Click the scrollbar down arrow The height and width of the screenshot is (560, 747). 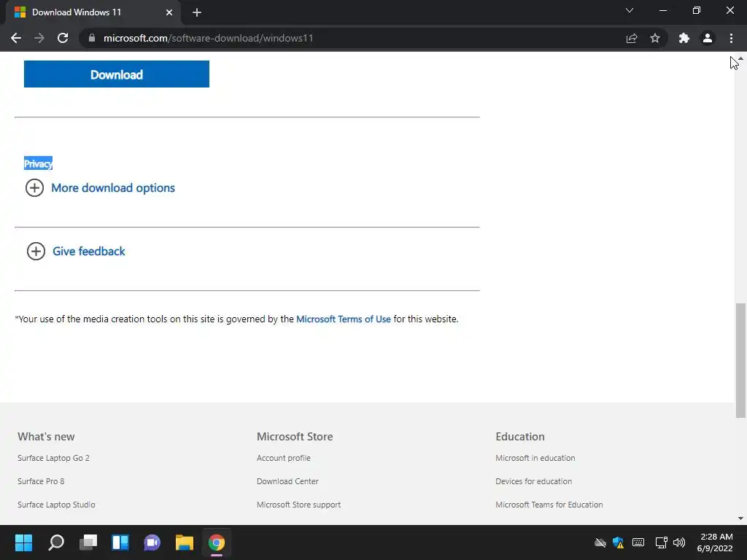[740, 518]
